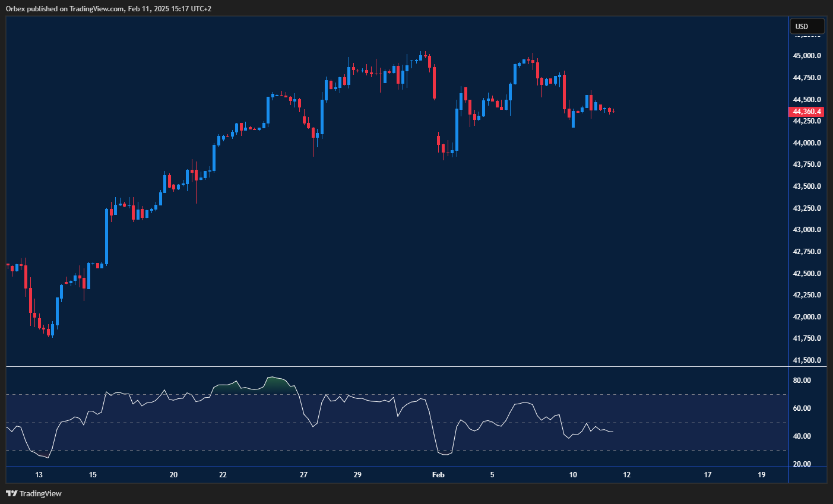833x504 pixels.
Task: Click the tall blue breakout candle near January 16
Action: pyautogui.click(x=107, y=237)
